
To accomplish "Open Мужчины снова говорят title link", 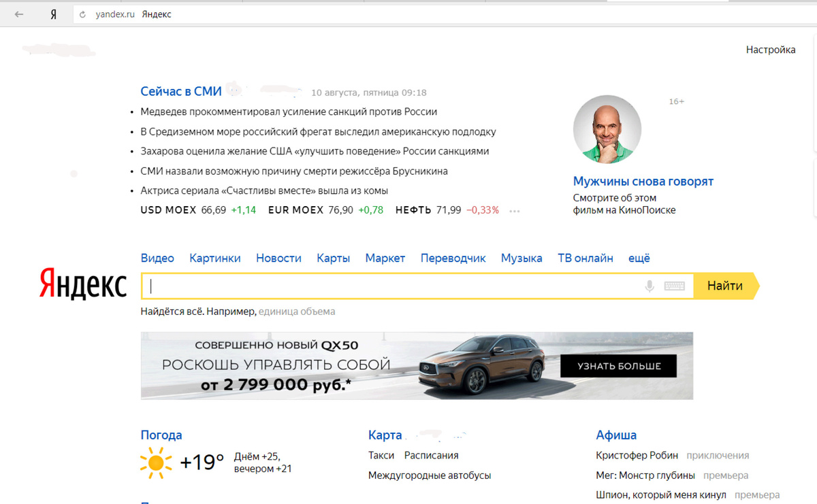I will (643, 182).
